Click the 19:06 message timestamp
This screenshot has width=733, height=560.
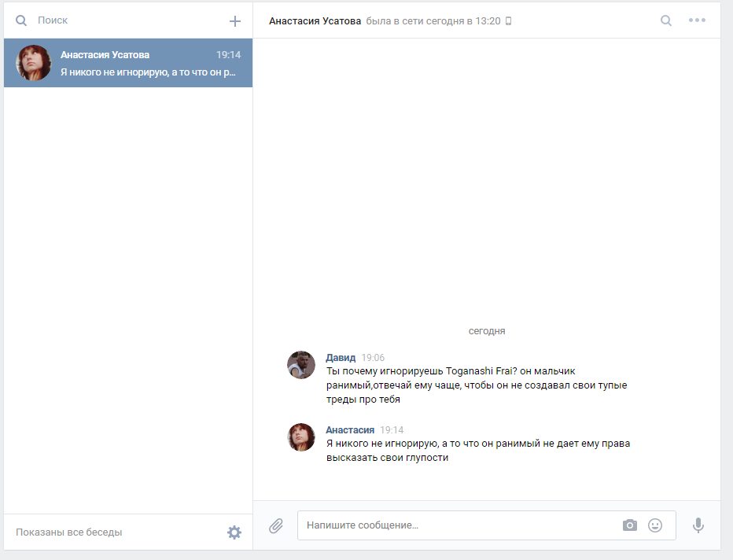pos(373,358)
